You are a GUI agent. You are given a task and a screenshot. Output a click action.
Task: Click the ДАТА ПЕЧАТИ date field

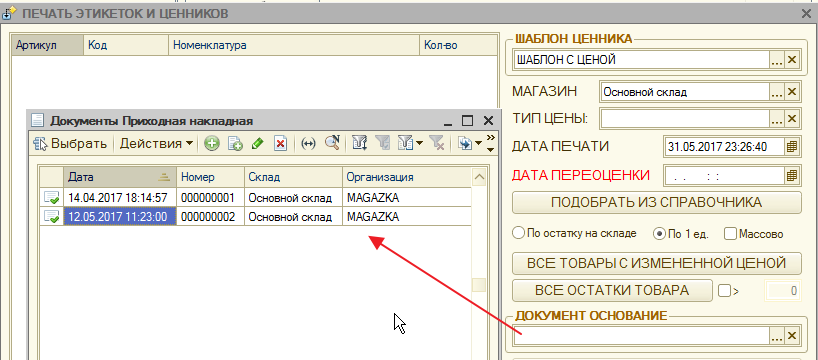[x=724, y=147]
